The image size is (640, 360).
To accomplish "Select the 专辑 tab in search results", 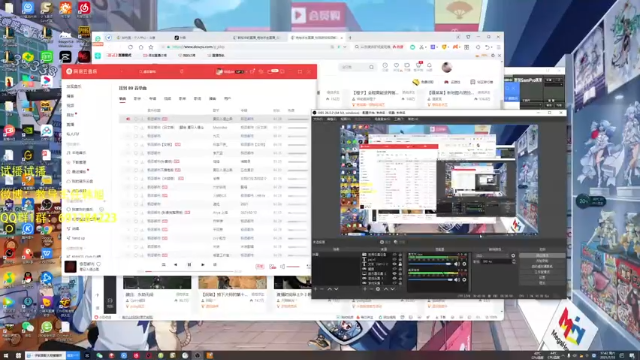I will (x=153, y=99).
